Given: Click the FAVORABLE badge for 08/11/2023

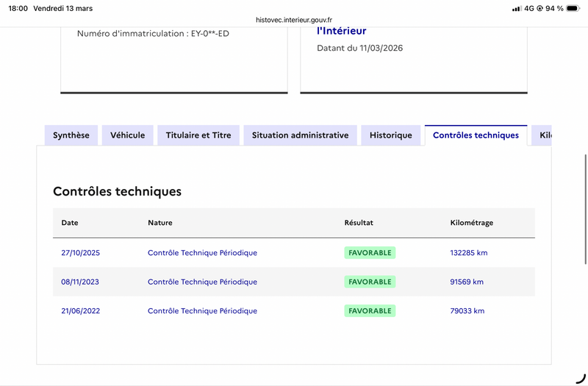Looking at the screenshot, I should pos(370,282).
